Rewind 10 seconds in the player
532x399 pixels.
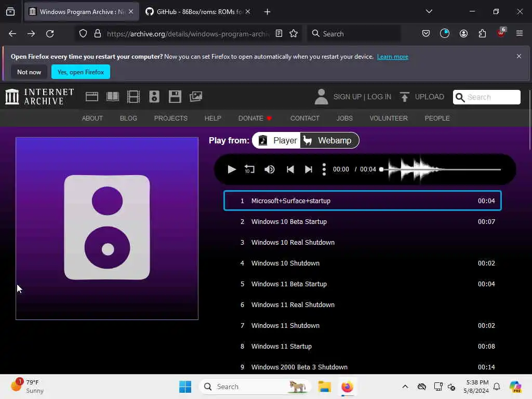[x=249, y=169]
